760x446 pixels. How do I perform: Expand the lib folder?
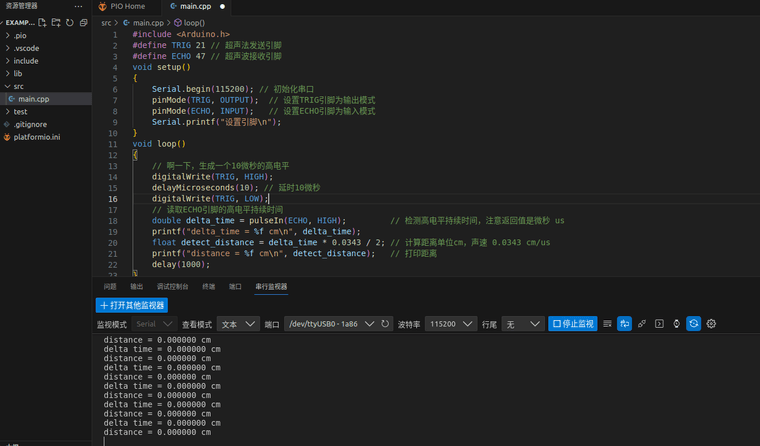pyautogui.click(x=7, y=73)
